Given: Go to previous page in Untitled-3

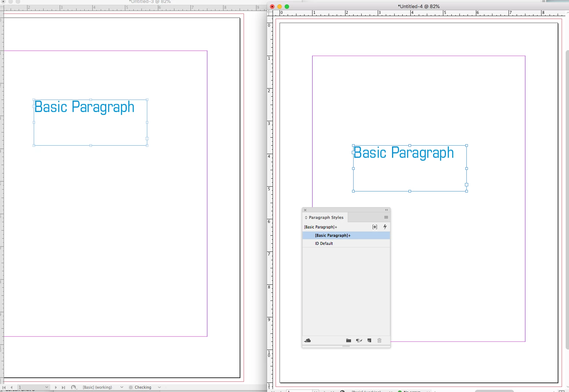Looking at the screenshot, I should pos(12,387).
